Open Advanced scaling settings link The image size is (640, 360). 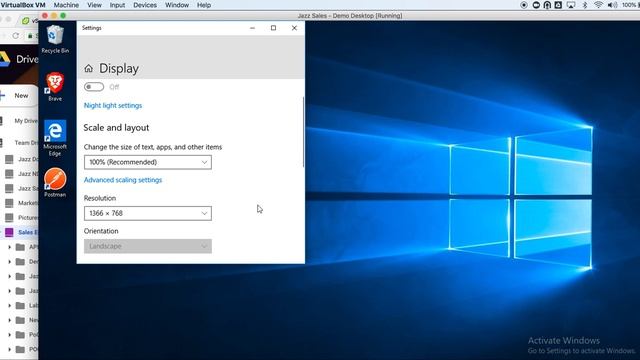pyautogui.click(x=123, y=180)
